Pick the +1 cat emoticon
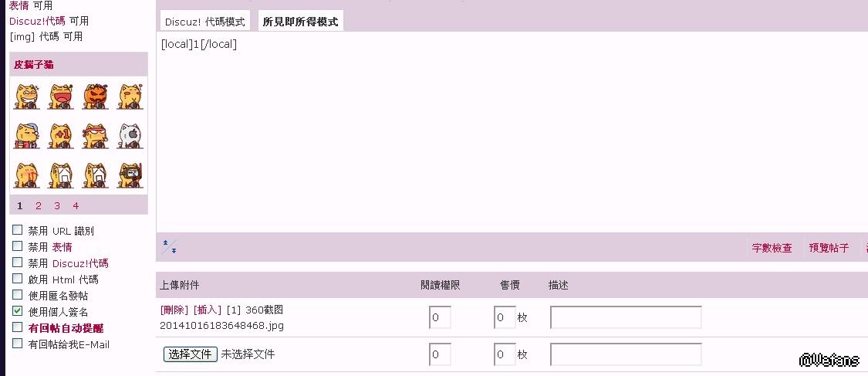Image resolution: width=868 pixels, height=376 pixels. [60, 136]
